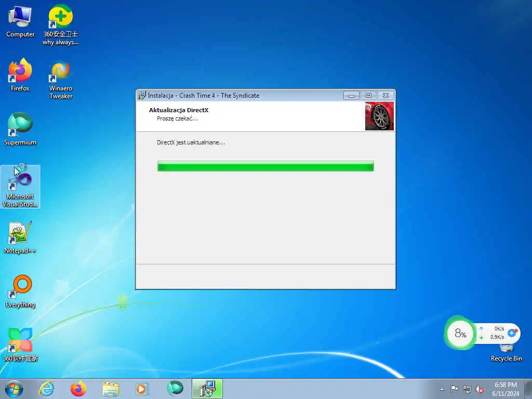Viewport: 532px width, 399px height.
Task: Select the Notepad++ desktop shortcut
Action: 20,237
